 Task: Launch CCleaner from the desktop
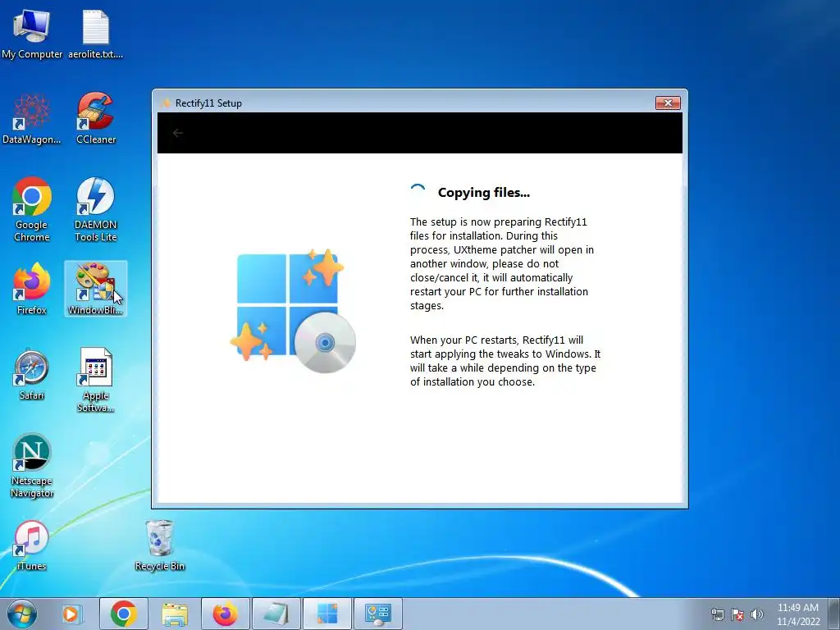point(96,119)
